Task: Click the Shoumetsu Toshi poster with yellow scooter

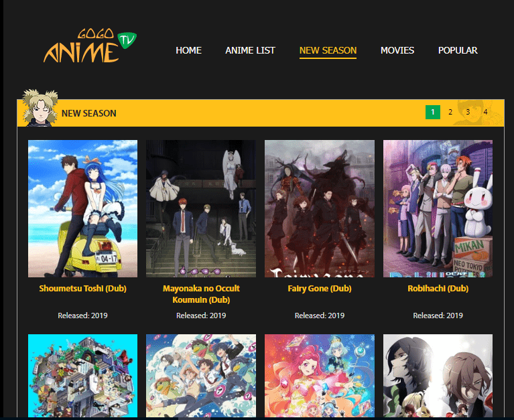Action: pyautogui.click(x=82, y=209)
